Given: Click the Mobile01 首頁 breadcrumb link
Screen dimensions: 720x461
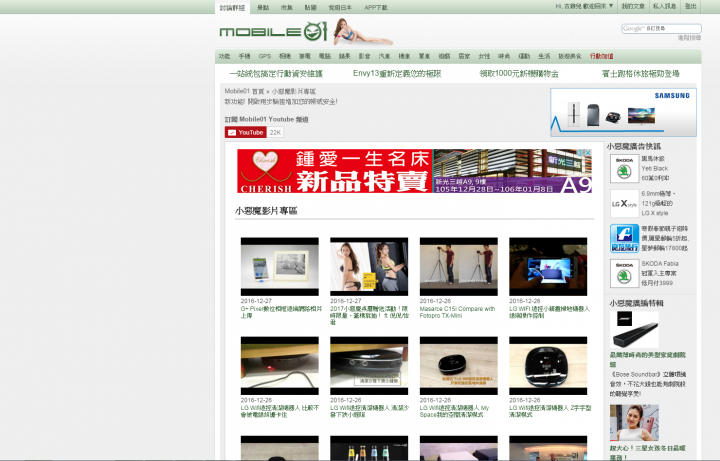Looking at the screenshot, I should (244, 91).
